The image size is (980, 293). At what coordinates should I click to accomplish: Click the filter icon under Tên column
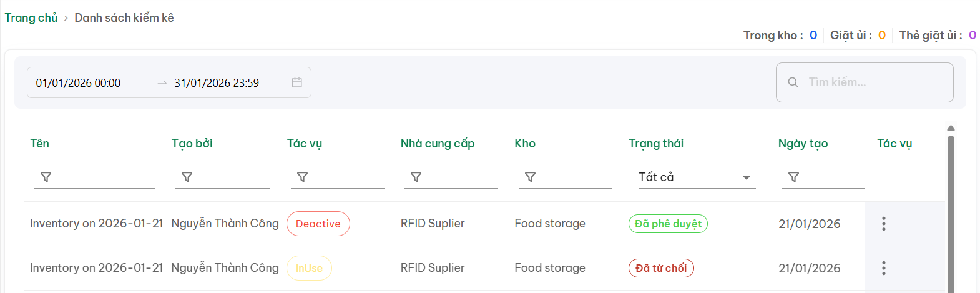(46, 177)
